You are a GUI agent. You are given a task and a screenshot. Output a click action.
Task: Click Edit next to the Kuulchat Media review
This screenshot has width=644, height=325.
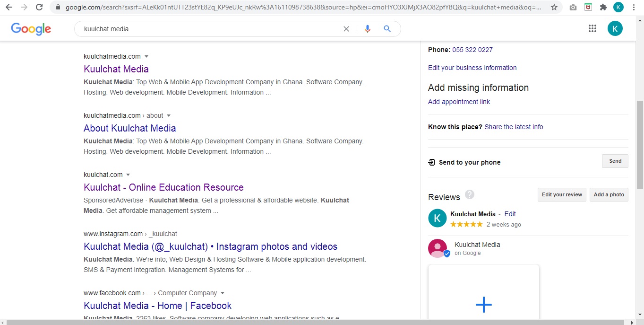[x=510, y=214]
